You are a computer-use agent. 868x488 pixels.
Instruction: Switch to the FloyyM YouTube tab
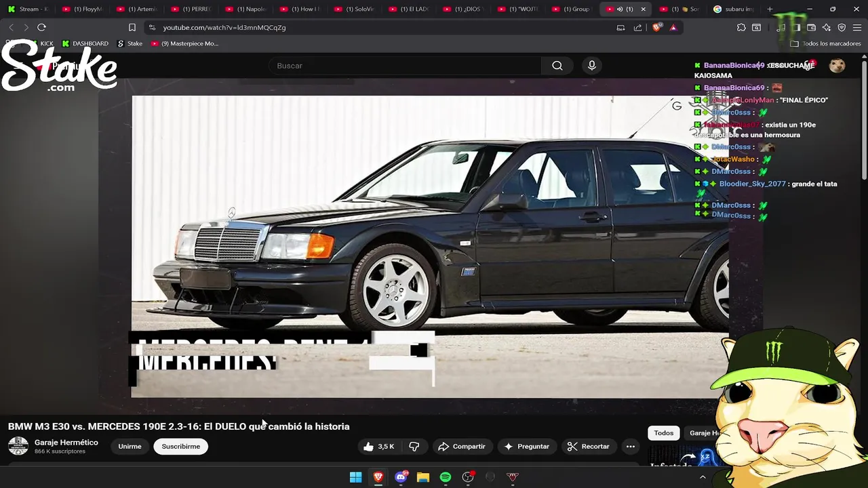(82, 9)
